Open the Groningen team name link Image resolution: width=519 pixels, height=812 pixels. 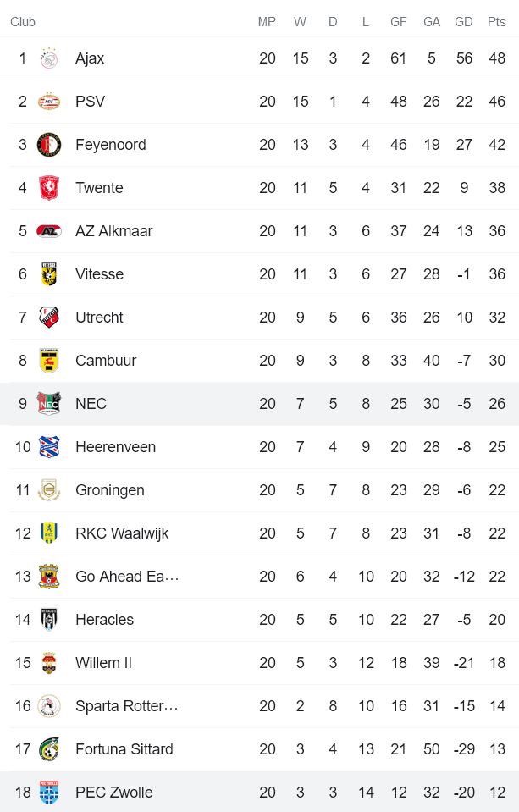coord(109,490)
